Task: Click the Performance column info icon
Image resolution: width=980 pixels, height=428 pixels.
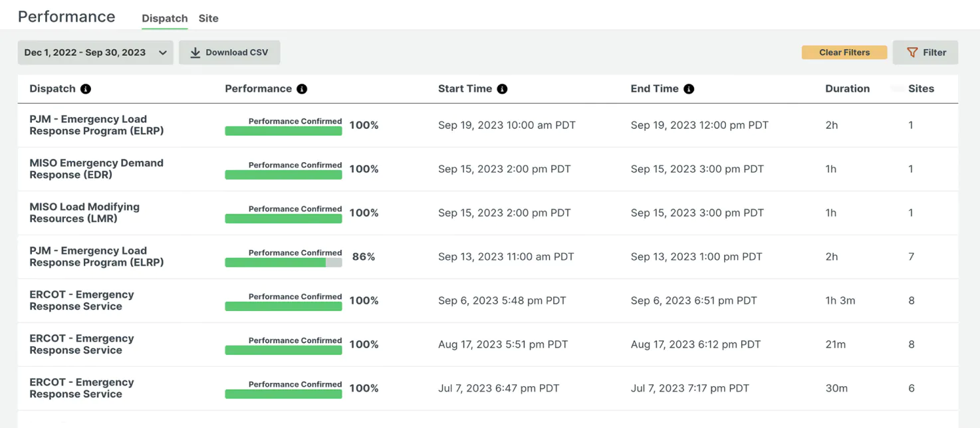Action: 302,89
